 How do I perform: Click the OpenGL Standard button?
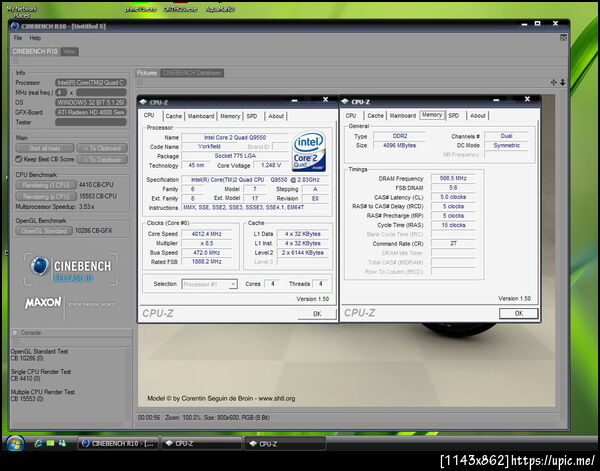click(44, 231)
